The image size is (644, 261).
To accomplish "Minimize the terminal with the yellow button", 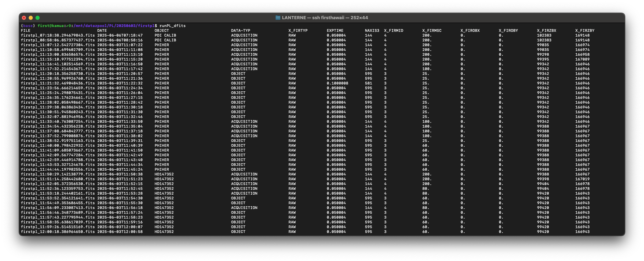I will click(31, 18).
